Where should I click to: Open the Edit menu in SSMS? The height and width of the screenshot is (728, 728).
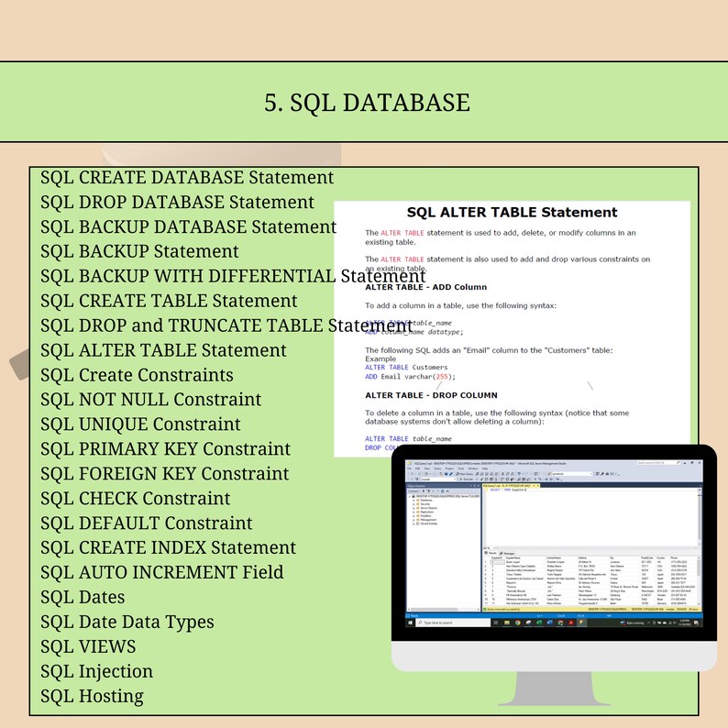[x=417, y=469]
